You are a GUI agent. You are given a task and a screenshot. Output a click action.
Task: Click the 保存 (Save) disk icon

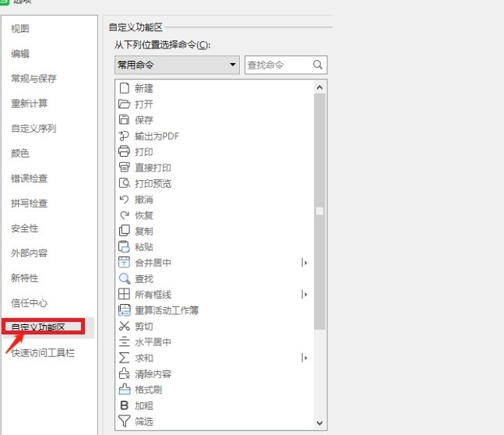point(123,119)
